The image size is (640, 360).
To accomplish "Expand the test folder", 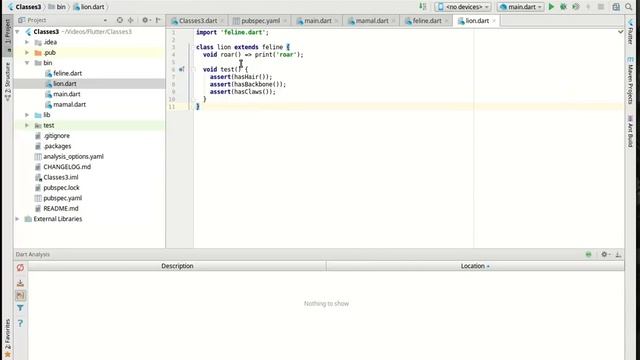I will (27, 125).
